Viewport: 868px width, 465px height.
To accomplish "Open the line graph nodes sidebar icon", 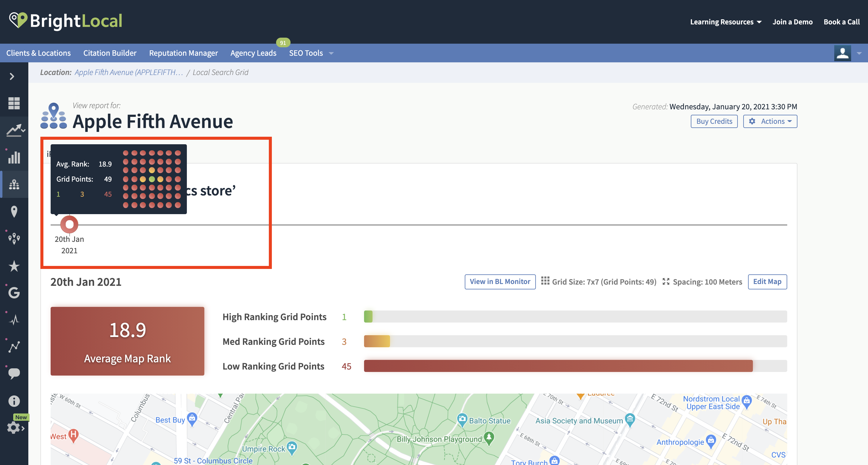I will pyautogui.click(x=14, y=346).
